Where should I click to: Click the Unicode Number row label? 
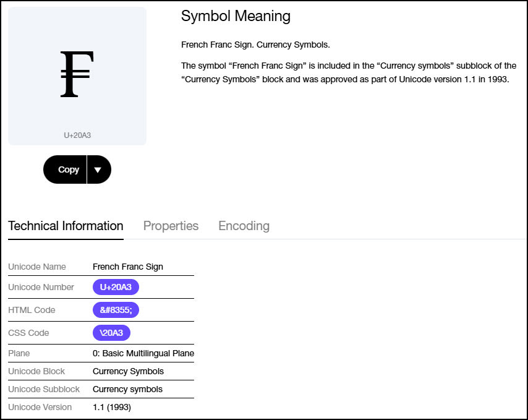pos(41,287)
